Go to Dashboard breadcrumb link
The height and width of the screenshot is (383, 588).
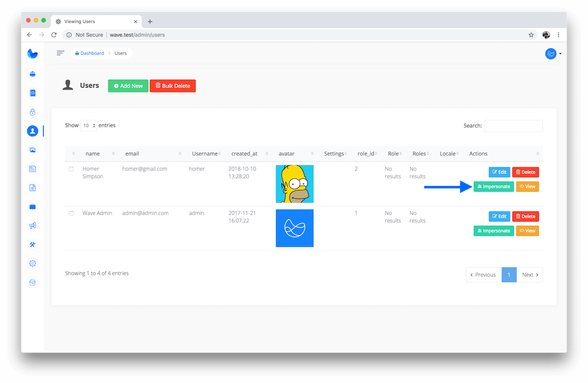[90, 53]
